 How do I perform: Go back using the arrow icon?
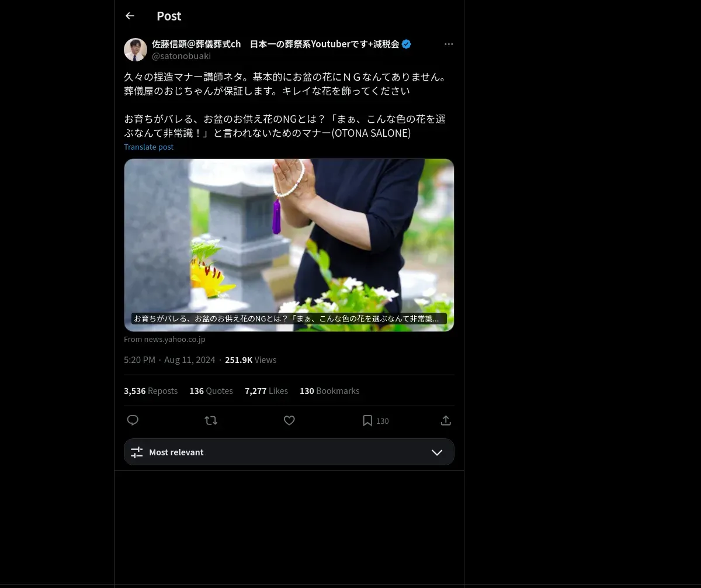130,16
